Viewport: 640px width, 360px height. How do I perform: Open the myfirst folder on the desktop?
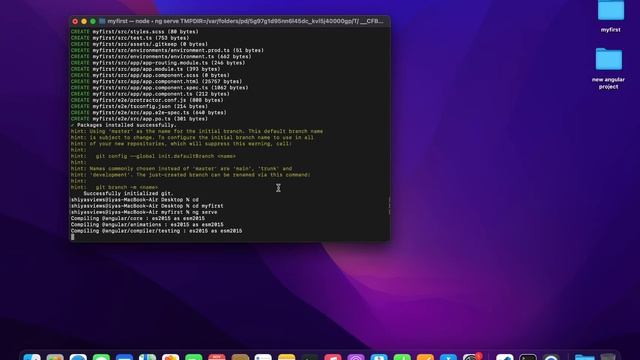click(611, 10)
